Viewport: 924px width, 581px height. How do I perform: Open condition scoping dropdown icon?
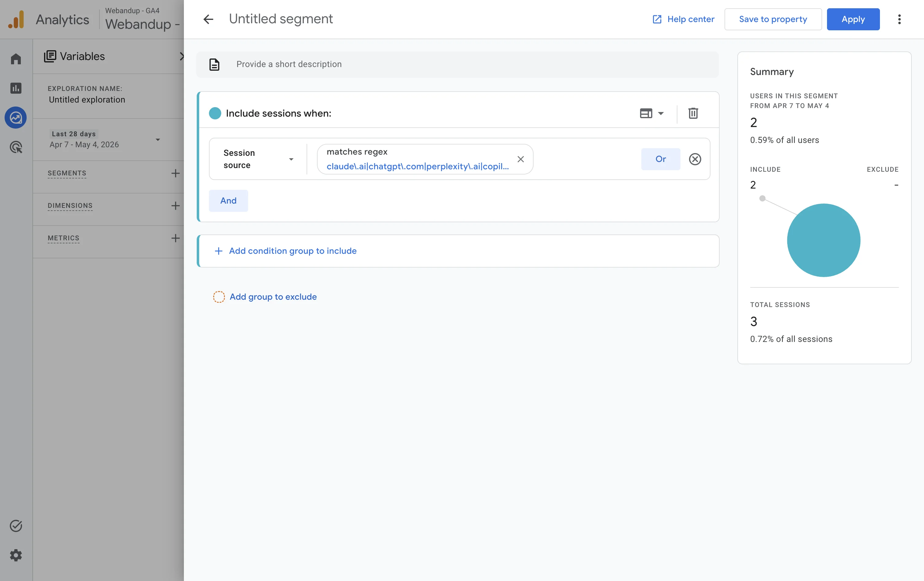652,113
